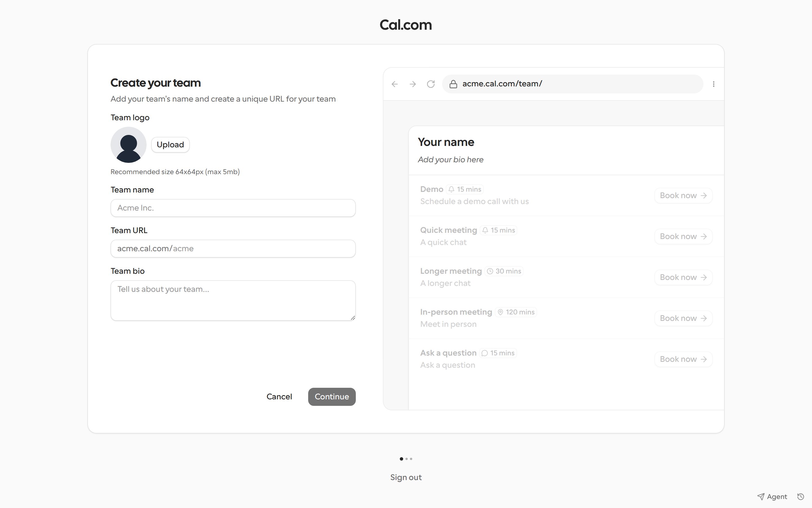The width and height of the screenshot is (812, 508).
Task: Open the three-dot menu in preview browser
Action: pyautogui.click(x=714, y=84)
